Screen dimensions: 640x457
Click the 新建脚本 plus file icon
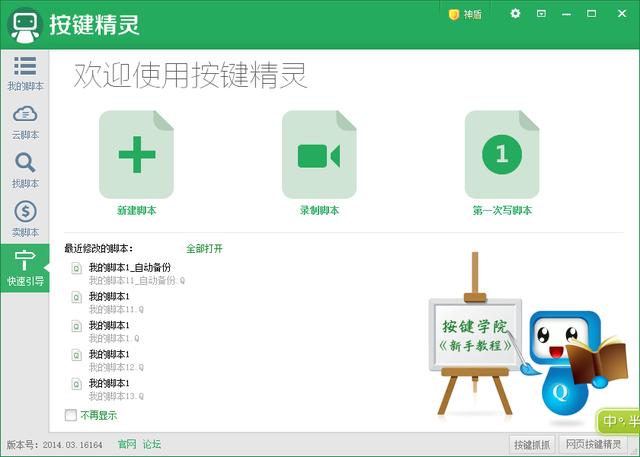[136, 155]
